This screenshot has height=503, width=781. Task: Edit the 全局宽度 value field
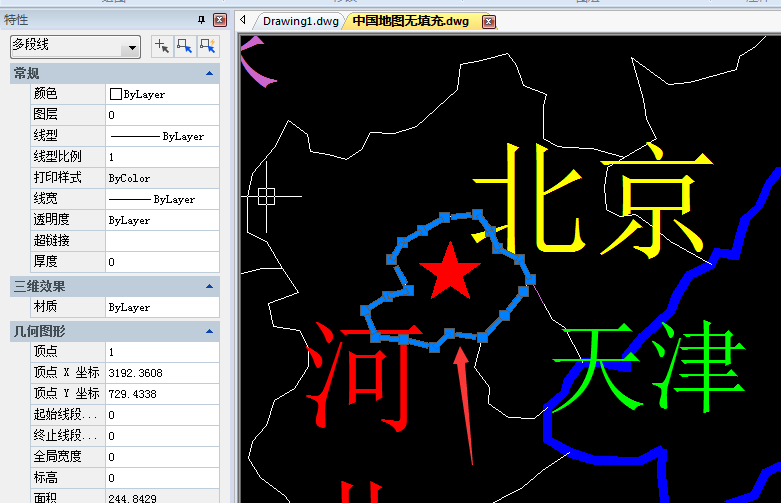click(162, 457)
